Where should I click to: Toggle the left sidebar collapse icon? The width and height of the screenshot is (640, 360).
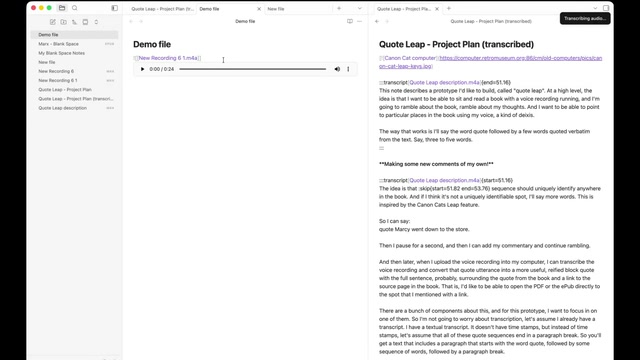click(114, 8)
